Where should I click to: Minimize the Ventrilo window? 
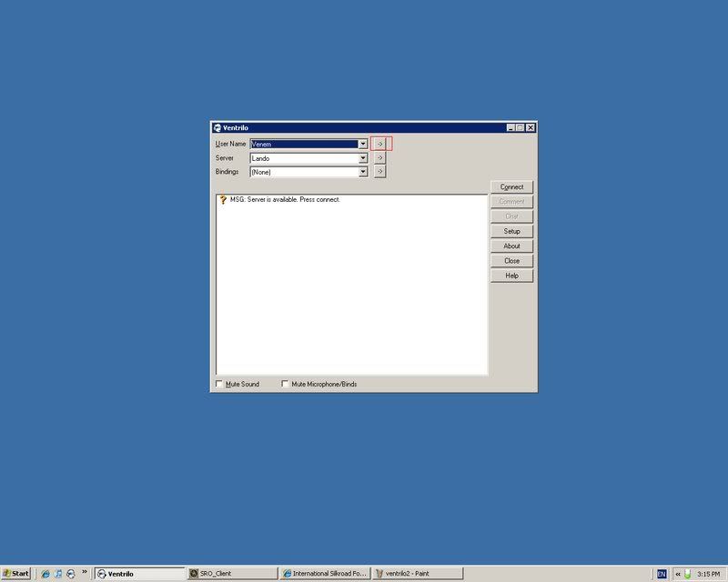click(511, 127)
